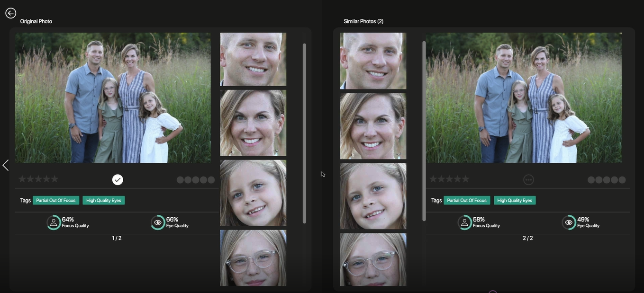The image size is (644, 293).
Task: Open the Original Photo family image
Action: coord(113,98)
